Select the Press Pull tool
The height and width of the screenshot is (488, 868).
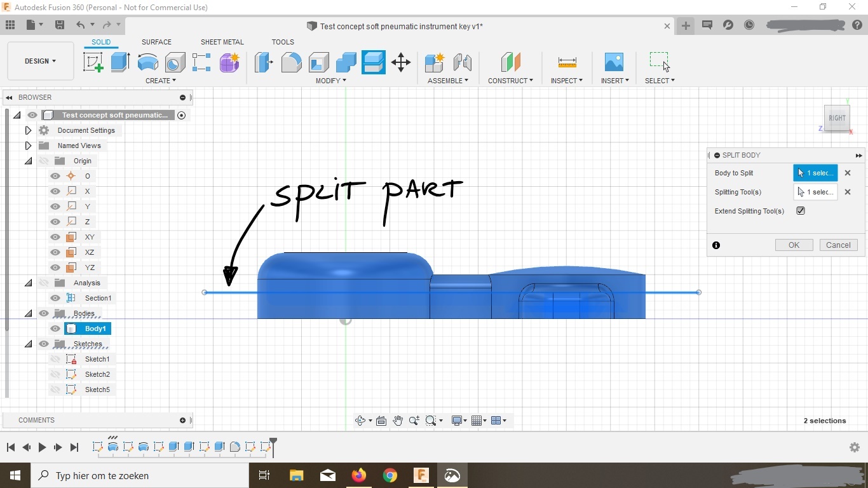[264, 62]
